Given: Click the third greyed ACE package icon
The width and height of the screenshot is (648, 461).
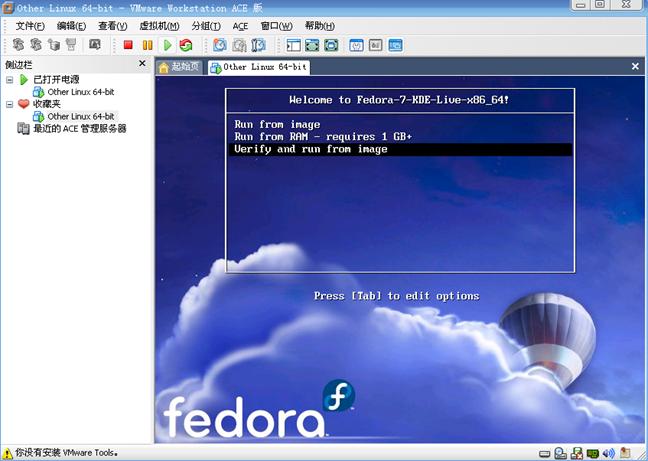Looking at the screenshot, I should [53, 44].
